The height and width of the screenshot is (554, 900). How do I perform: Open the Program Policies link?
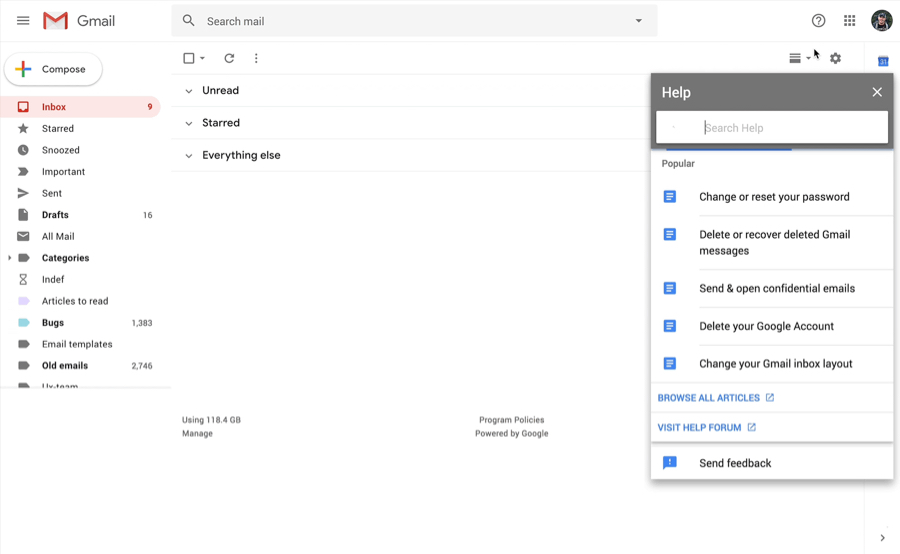(x=511, y=420)
